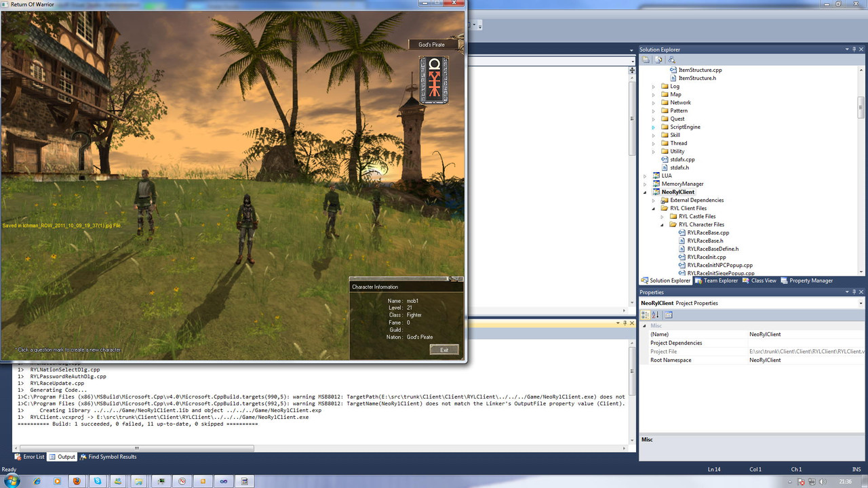Click the Visual Studio infinity icon on taskbar
The image size is (868, 488).
[224, 481]
